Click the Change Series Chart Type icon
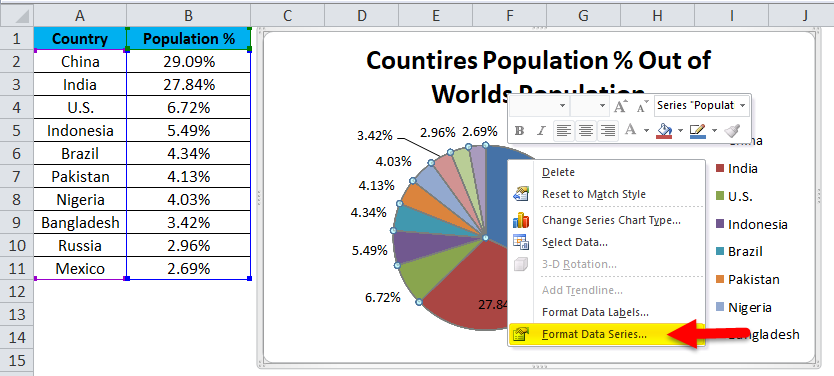 pos(521,220)
